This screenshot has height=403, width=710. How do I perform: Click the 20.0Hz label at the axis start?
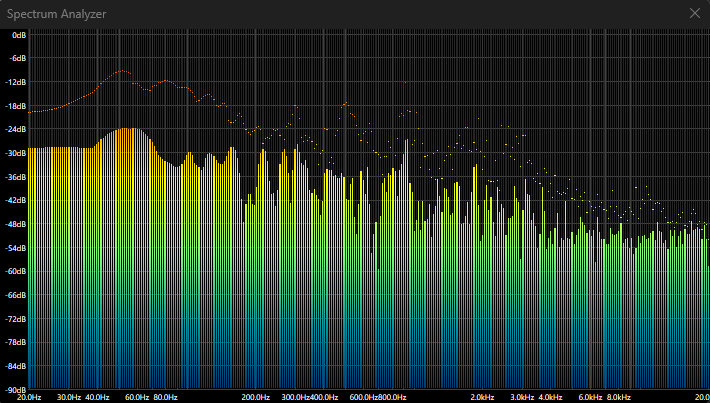30,397
